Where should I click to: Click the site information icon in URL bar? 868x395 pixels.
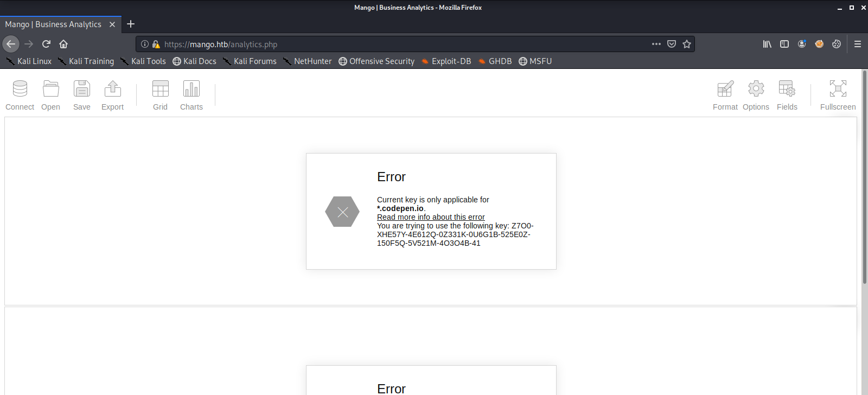click(x=145, y=44)
